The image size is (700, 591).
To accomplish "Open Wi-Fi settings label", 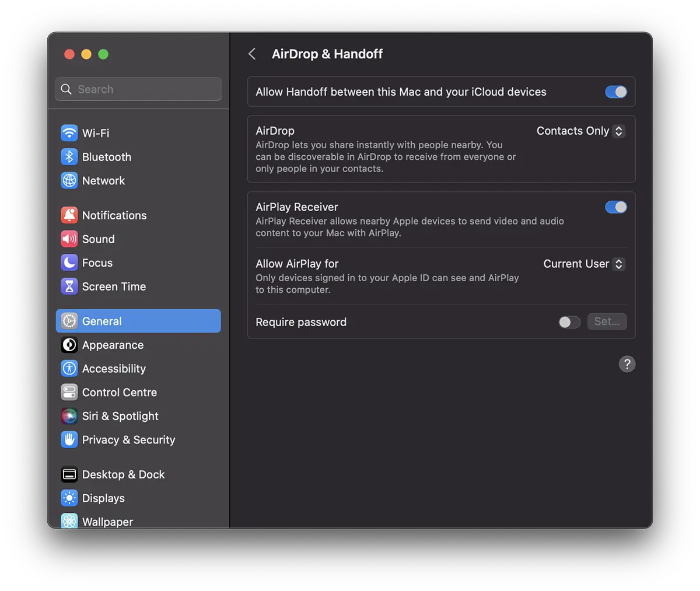I will pos(96,133).
